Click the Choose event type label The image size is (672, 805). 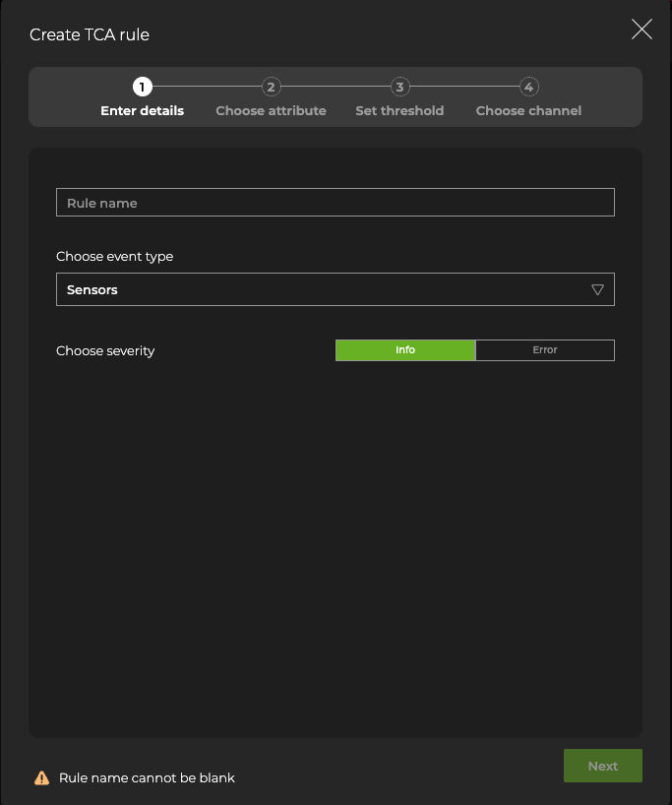click(x=114, y=257)
